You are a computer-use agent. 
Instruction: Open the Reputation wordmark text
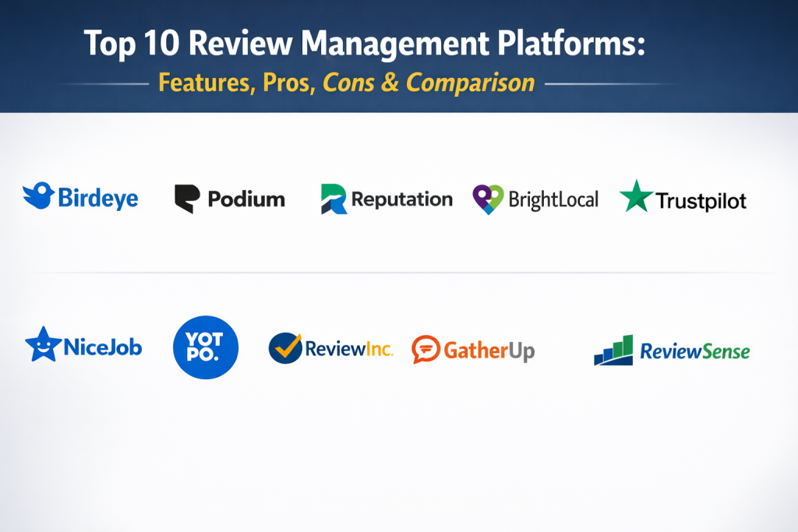coord(401,199)
